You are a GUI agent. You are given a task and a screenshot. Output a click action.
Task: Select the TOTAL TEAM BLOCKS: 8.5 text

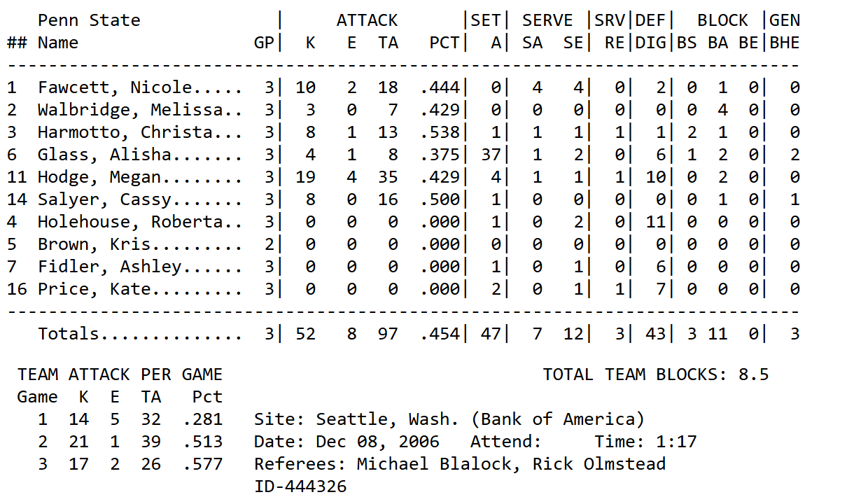click(x=655, y=374)
